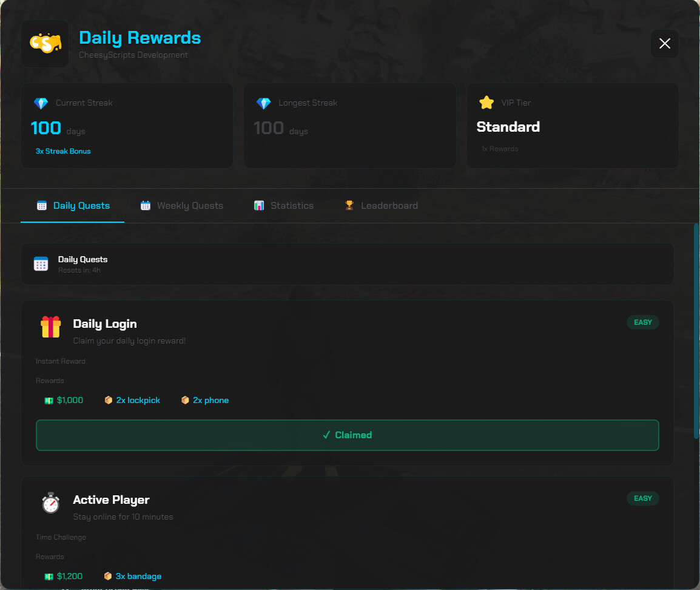The height and width of the screenshot is (590, 700).
Task: Click the 'Daily Login' quest title
Action: point(105,324)
